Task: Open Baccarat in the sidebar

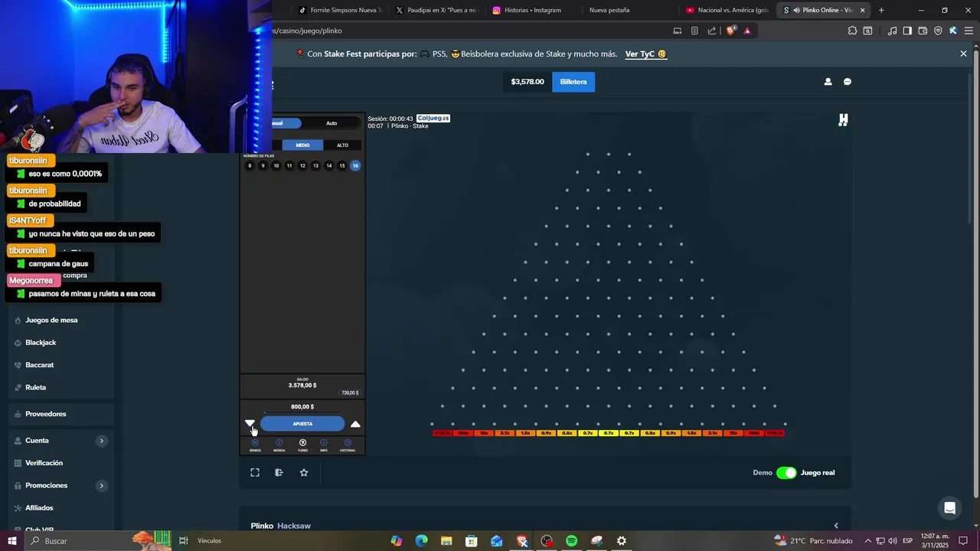Action: click(40, 365)
